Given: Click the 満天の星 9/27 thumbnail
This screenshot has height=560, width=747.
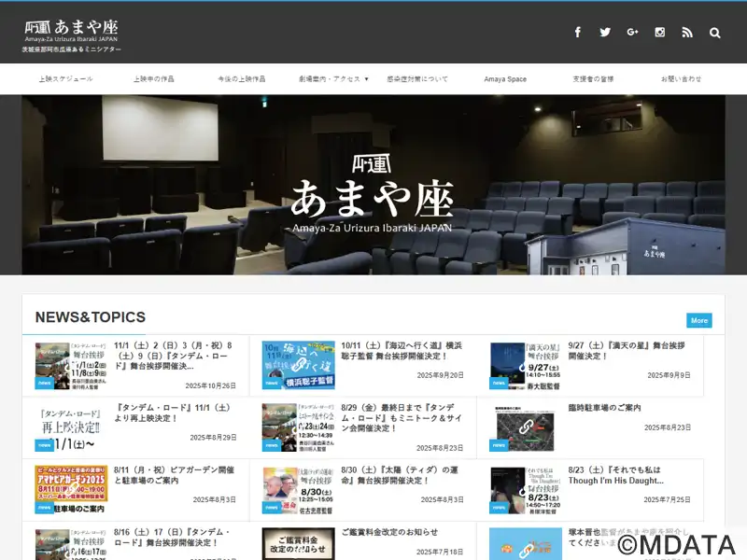Looking at the screenshot, I should pyautogui.click(x=526, y=365).
